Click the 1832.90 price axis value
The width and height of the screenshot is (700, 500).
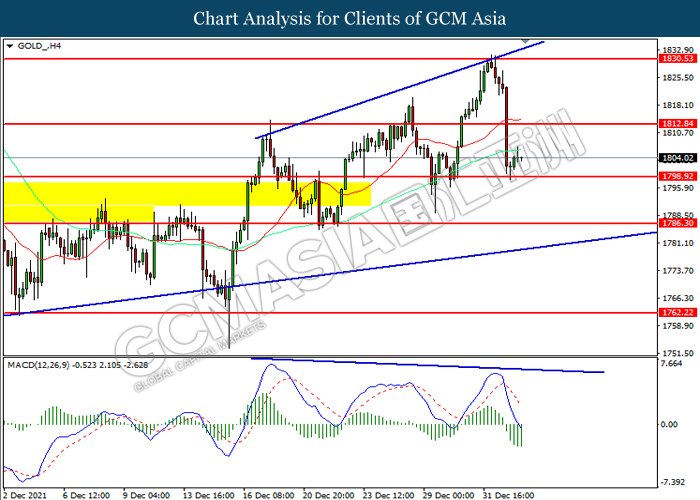pyautogui.click(x=678, y=50)
